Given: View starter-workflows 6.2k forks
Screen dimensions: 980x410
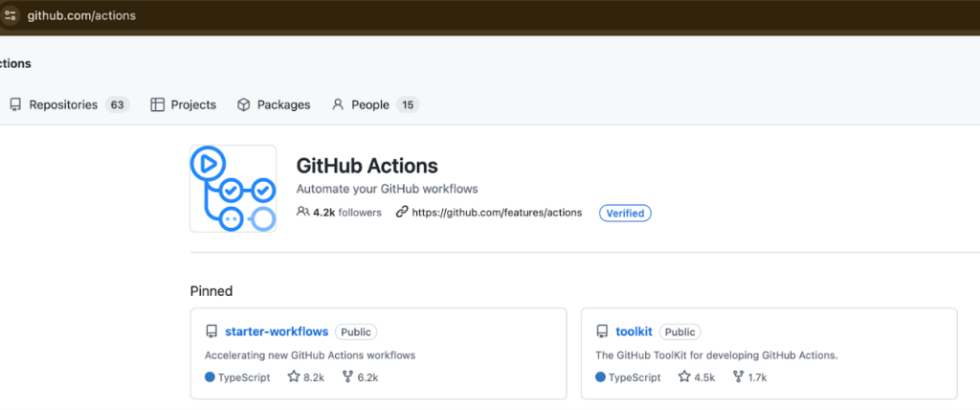Looking at the screenshot, I should tap(360, 377).
